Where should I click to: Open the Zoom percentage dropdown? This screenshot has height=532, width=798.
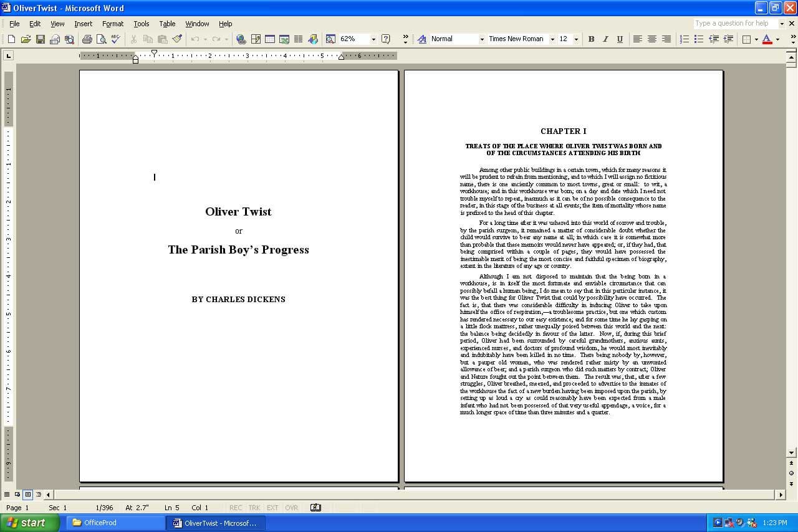(x=373, y=39)
